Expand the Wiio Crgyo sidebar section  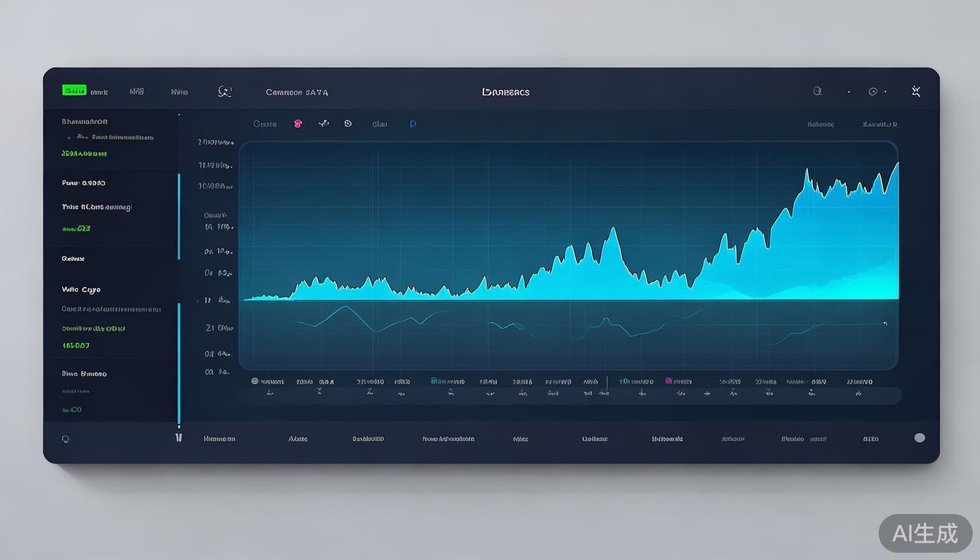[x=81, y=289]
